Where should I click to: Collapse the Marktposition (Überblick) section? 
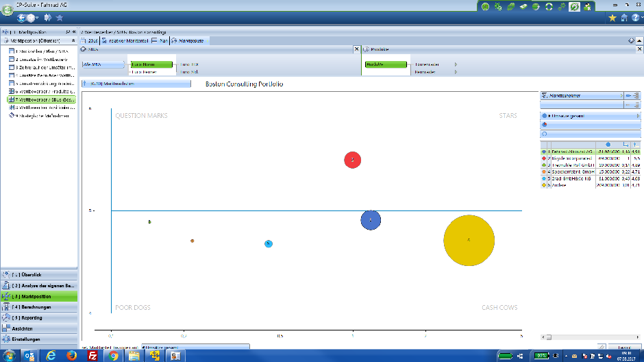(73, 40)
